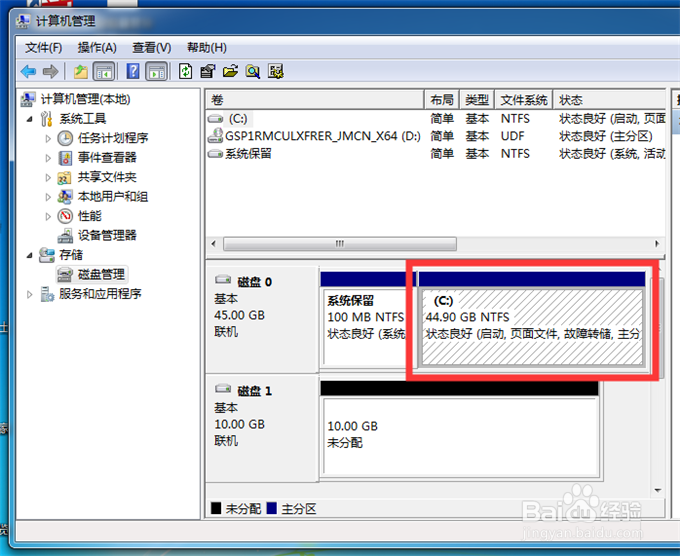
Task: Sort by the 文件系统 column header
Action: (x=524, y=100)
